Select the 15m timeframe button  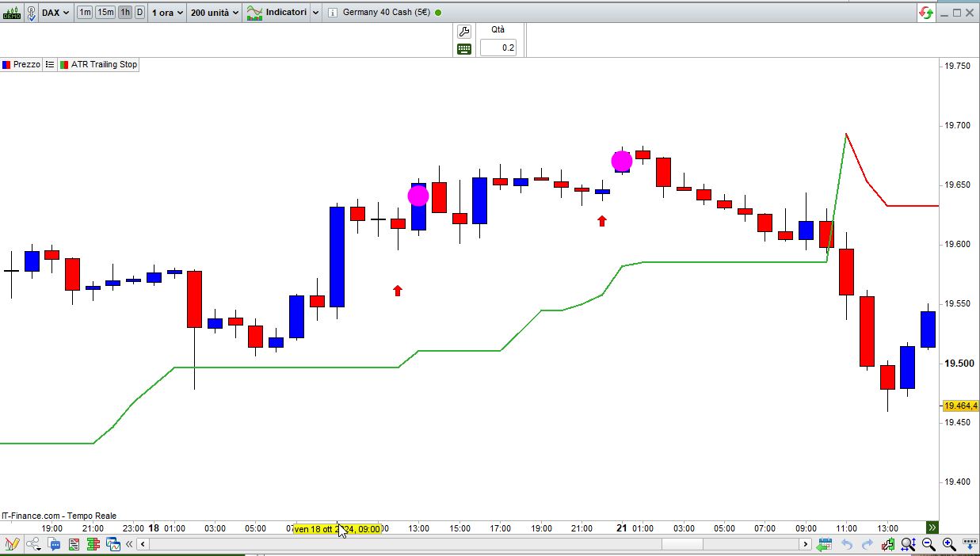(x=105, y=13)
